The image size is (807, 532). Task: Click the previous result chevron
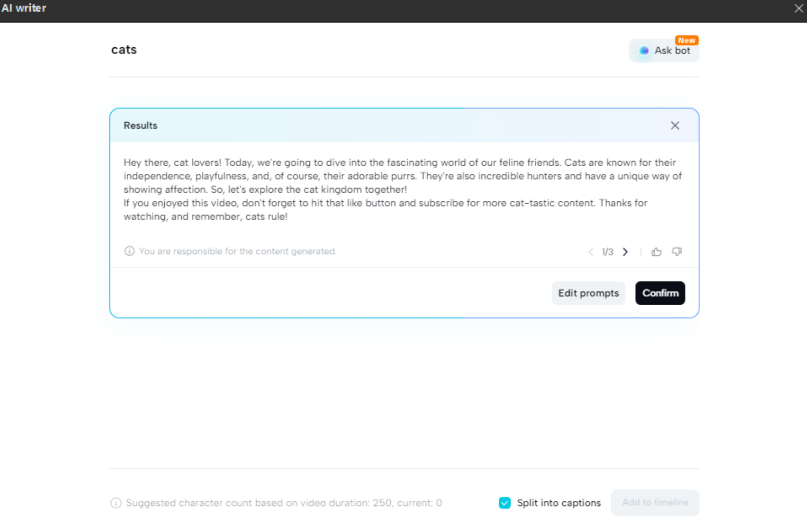pos(591,252)
